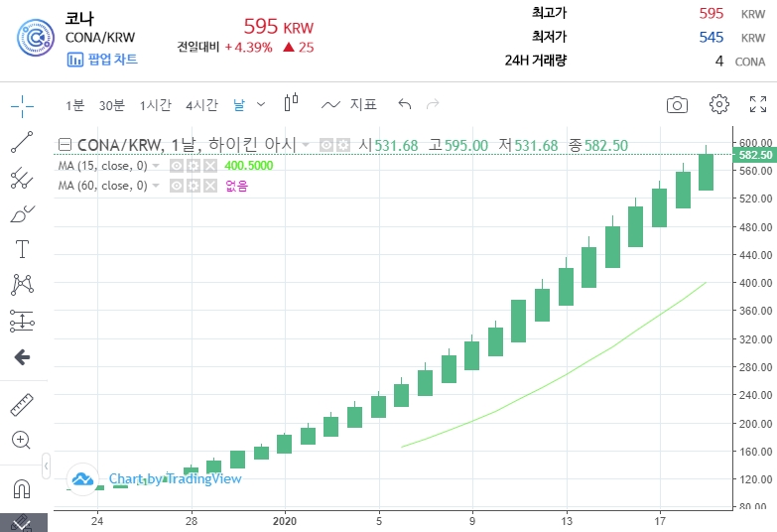Open the 지표 indicators menu

(349, 104)
